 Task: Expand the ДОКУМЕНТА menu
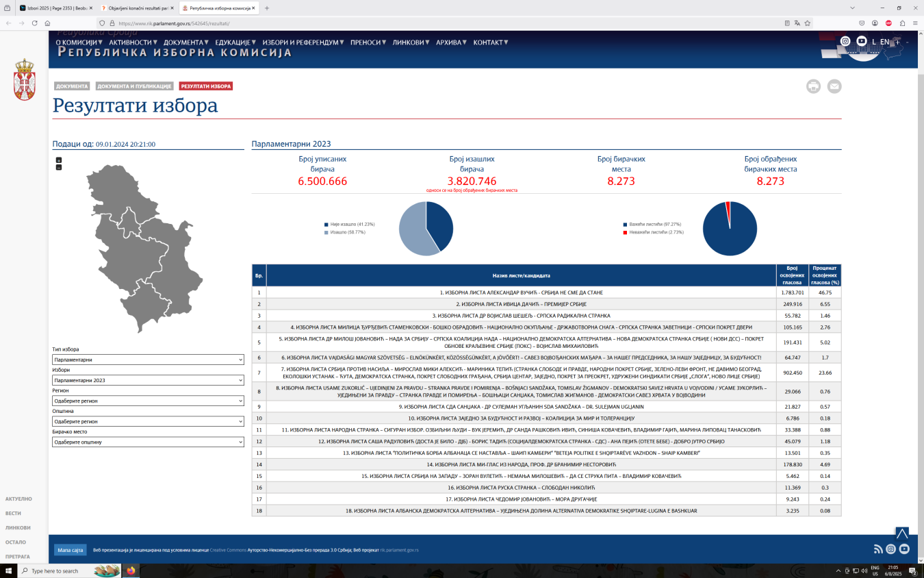(187, 42)
